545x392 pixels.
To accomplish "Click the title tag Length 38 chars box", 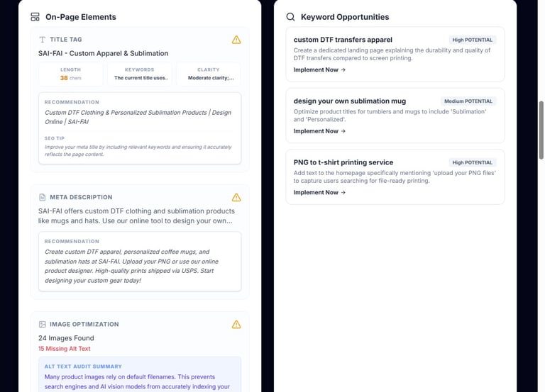I will 70,74.
